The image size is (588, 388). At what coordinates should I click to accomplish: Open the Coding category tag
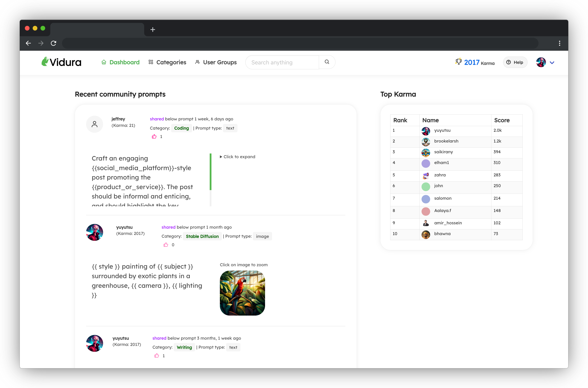182,128
